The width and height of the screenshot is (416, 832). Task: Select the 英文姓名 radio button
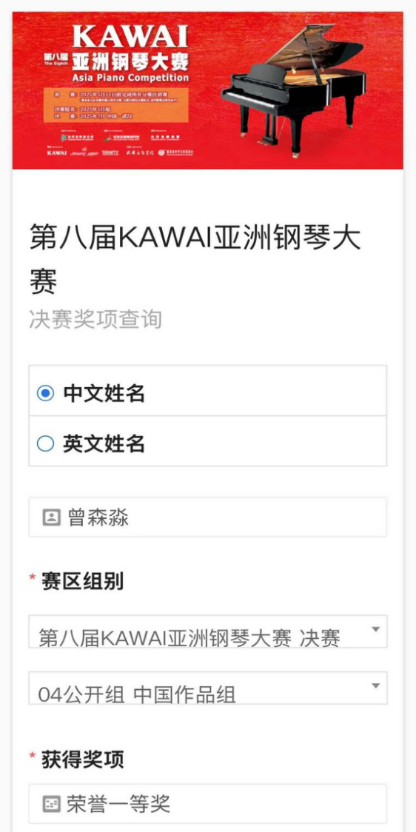46,444
